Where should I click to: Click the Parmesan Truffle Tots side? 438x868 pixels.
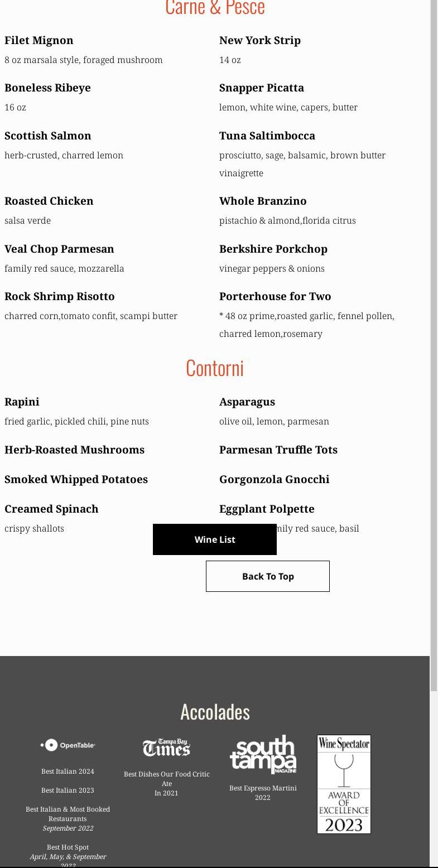click(x=278, y=450)
